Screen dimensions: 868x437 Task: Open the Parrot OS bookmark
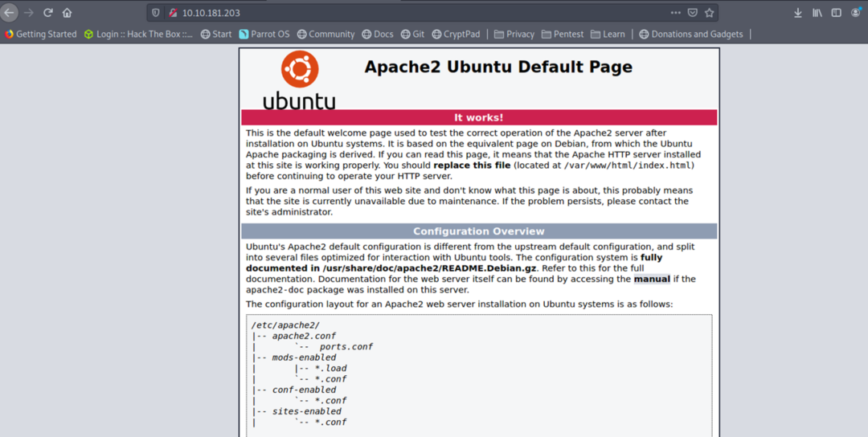tap(264, 35)
